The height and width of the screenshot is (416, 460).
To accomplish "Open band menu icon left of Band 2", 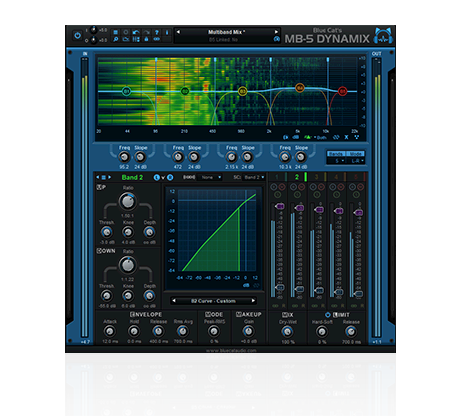I will (104, 177).
